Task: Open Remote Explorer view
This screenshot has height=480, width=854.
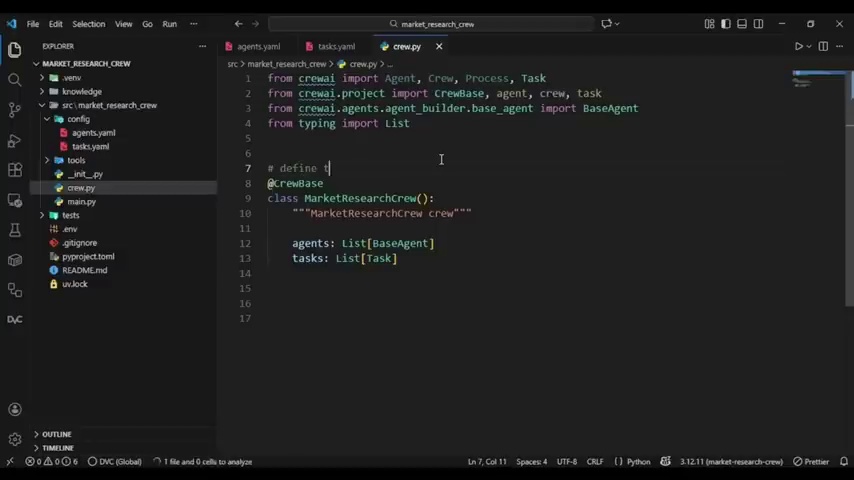Action: coord(15,200)
